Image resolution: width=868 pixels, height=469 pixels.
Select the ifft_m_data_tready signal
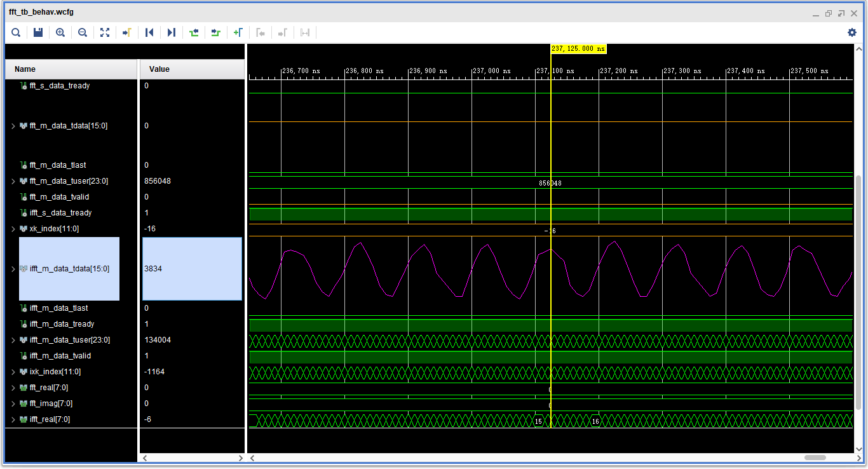coord(62,324)
